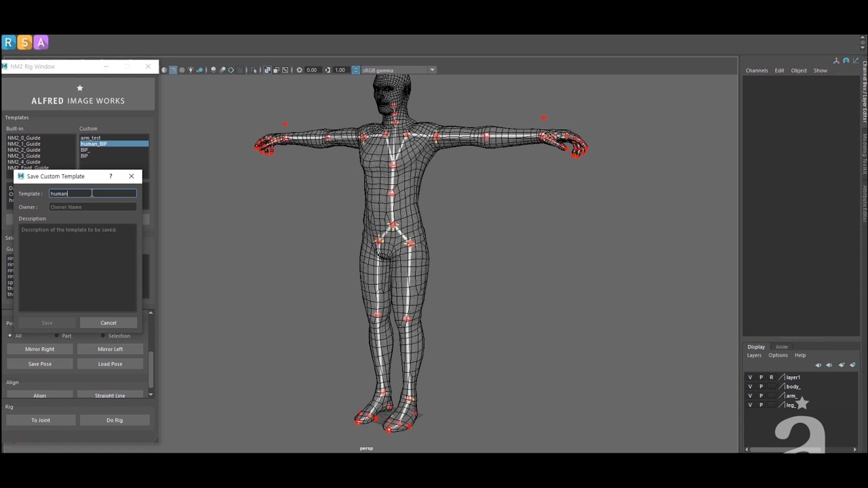Click the Description text area
868x488 pixels.
click(x=77, y=268)
